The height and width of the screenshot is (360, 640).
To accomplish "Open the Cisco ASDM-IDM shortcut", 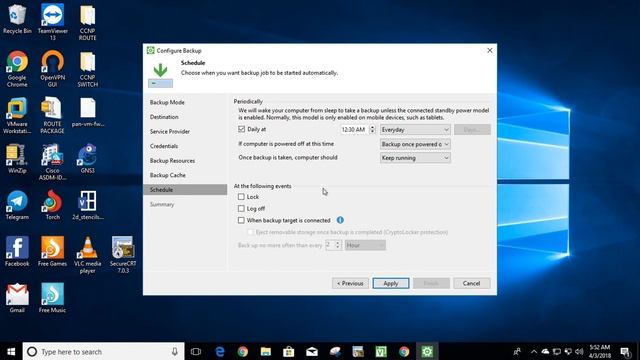I will pos(53,162).
